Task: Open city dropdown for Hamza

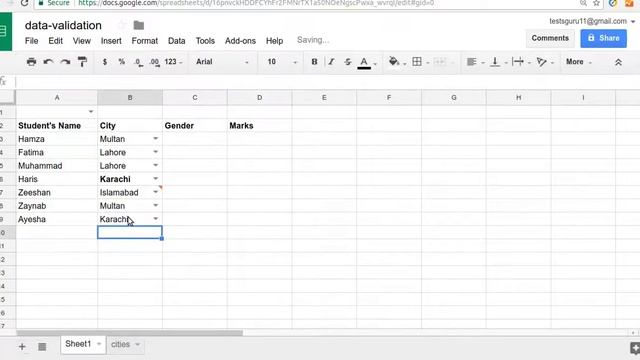Action: coord(156,139)
